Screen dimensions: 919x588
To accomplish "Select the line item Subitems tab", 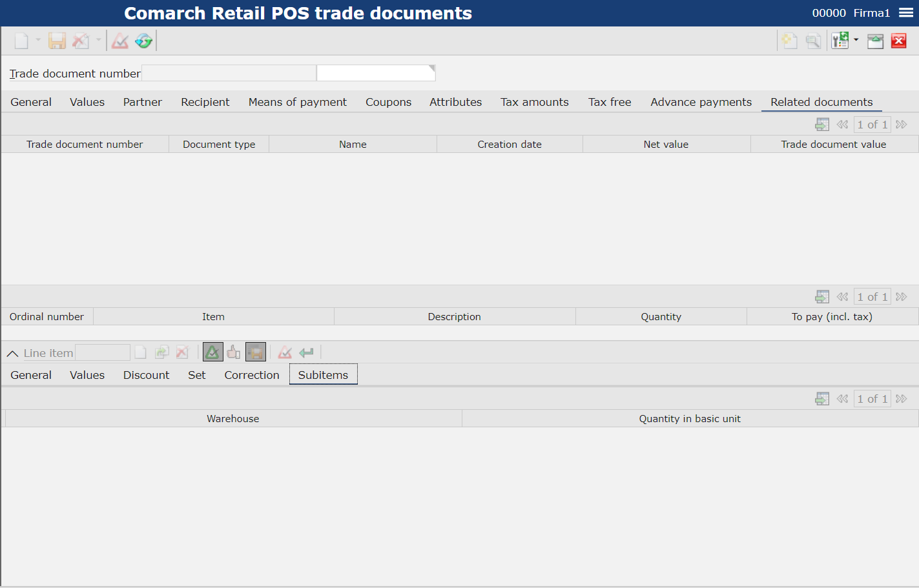I will (323, 375).
